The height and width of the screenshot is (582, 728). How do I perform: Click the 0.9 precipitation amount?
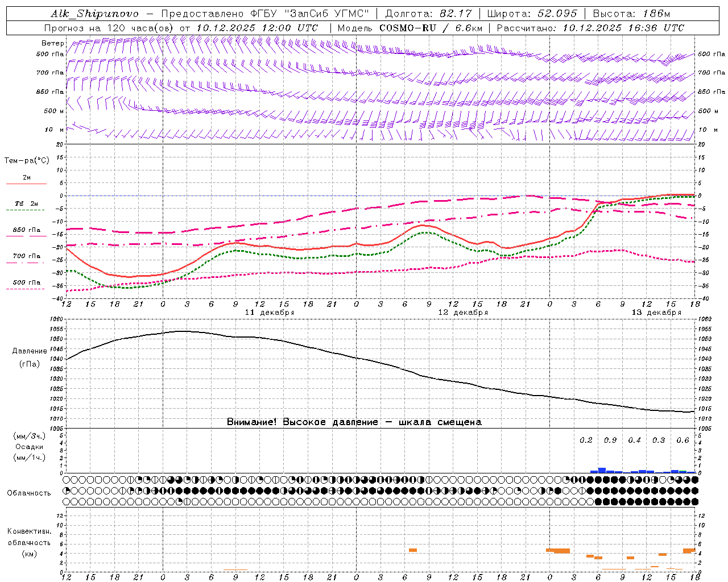pos(610,440)
